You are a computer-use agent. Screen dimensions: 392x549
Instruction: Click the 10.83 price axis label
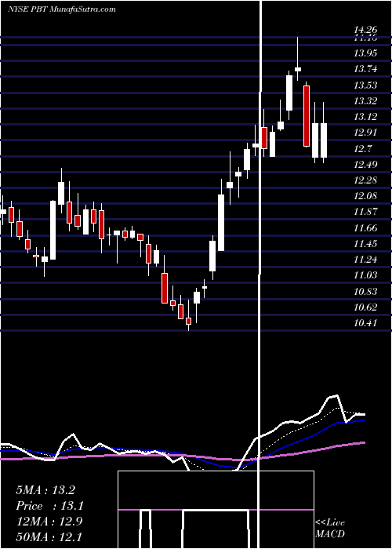(366, 291)
